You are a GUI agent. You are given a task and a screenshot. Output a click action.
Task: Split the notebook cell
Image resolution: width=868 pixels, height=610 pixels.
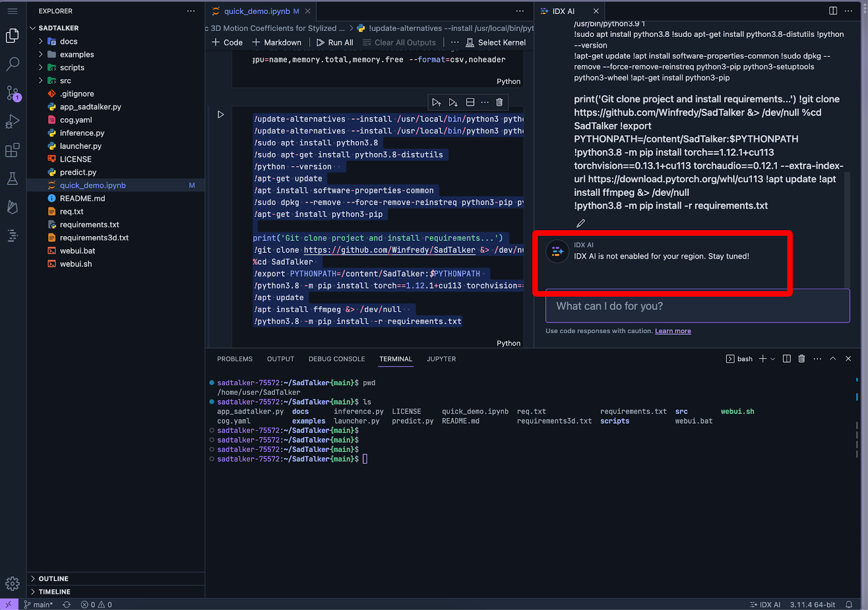pos(470,102)
